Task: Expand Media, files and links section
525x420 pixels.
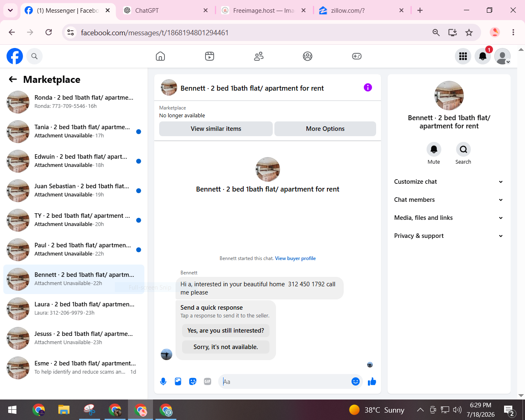Action: pos(449,218)
